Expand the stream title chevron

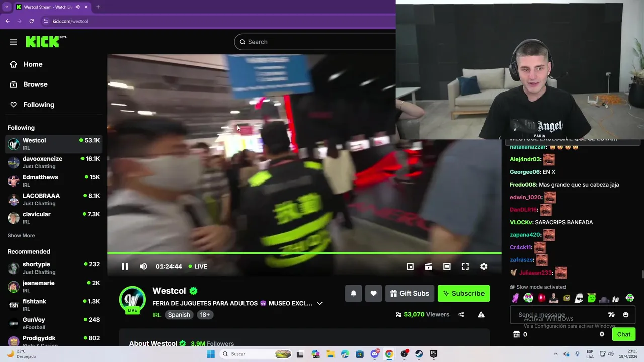319,303
